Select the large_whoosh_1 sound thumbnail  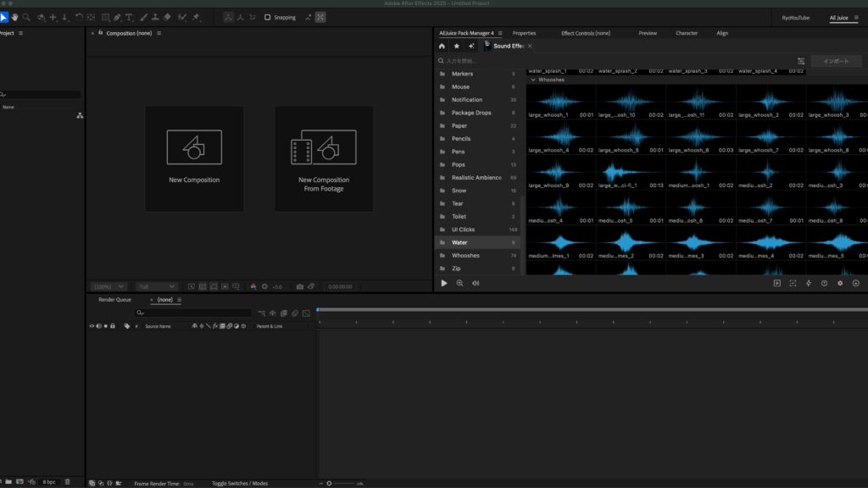[x=560, y=102]
